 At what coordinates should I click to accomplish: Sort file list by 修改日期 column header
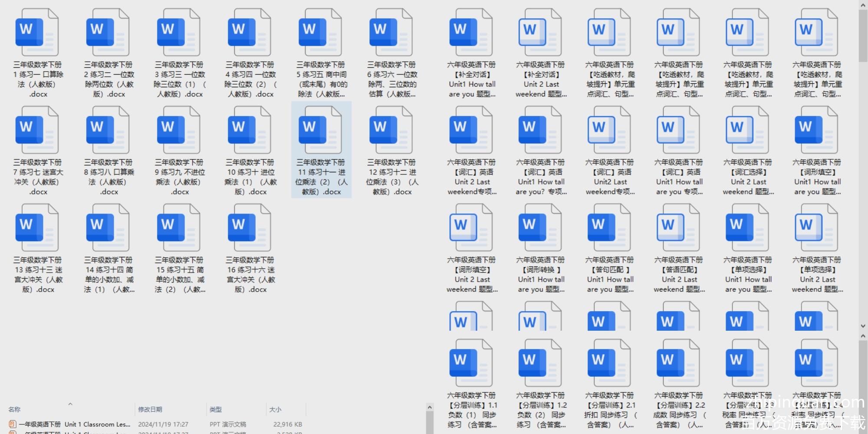[150, 409]
